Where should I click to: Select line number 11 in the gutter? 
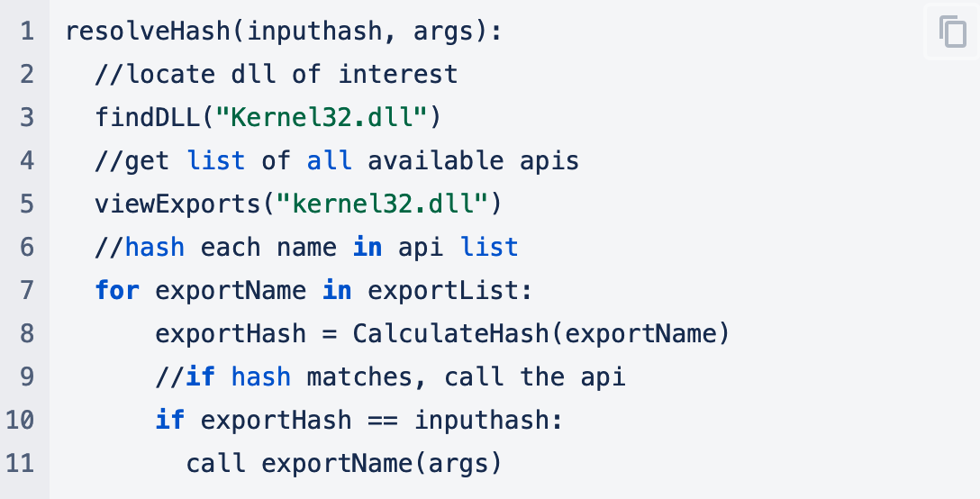coord(20,463)
